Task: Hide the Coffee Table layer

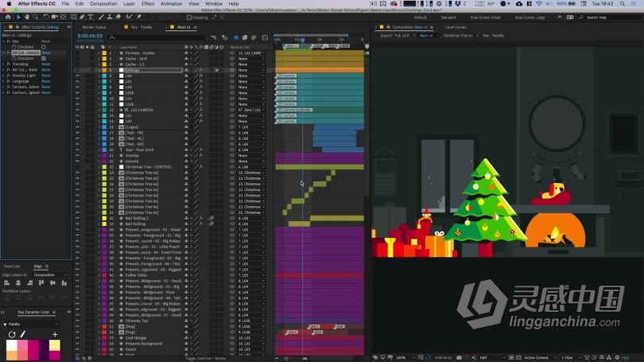Action: (x=77, y=275)
